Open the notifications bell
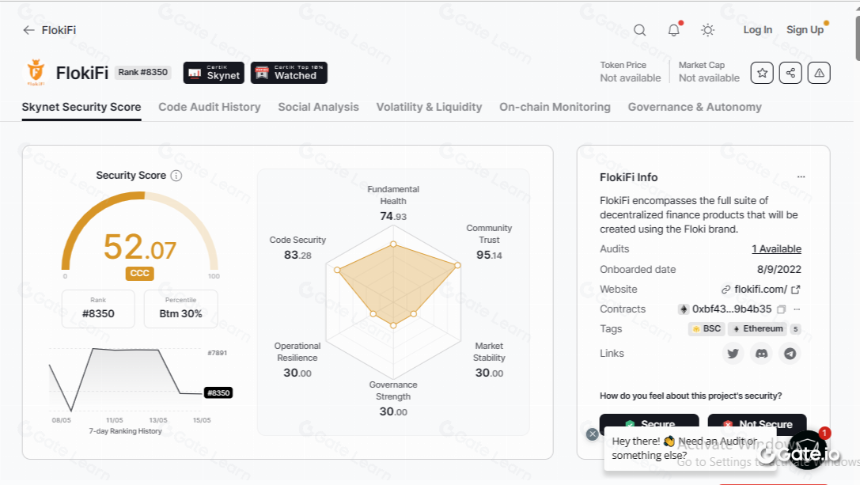This screenshot has width=860, height=485. click(x=674, y=30)
